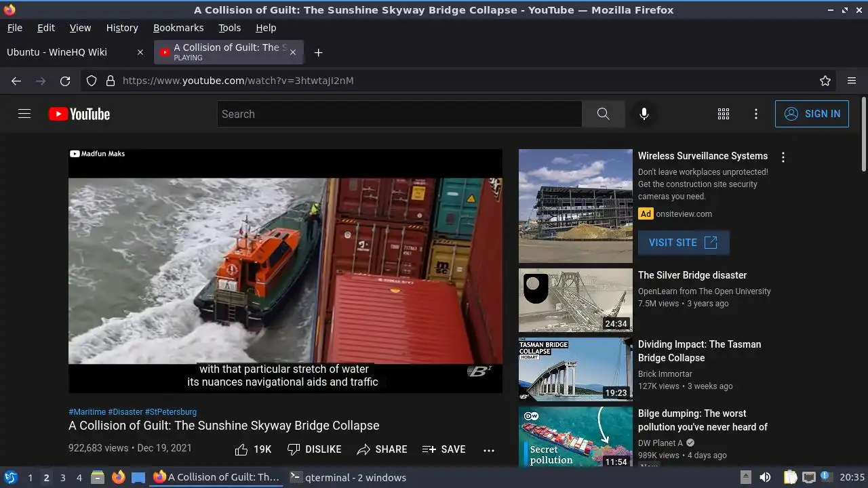Open the LXQt application menu icon
The height and width of the screenshot is (488, 868).
[10, 477]
